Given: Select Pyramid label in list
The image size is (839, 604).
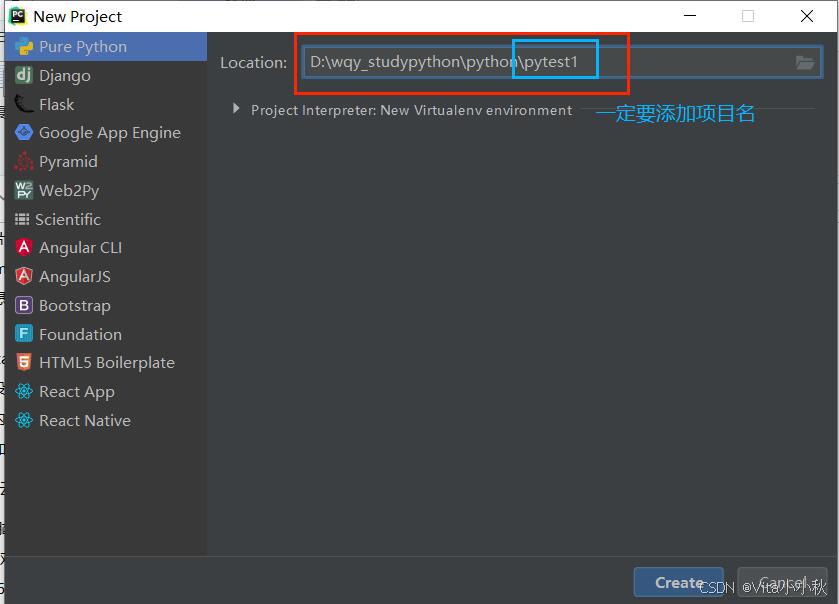Looking at the screenshot, I should click(68, 162).
